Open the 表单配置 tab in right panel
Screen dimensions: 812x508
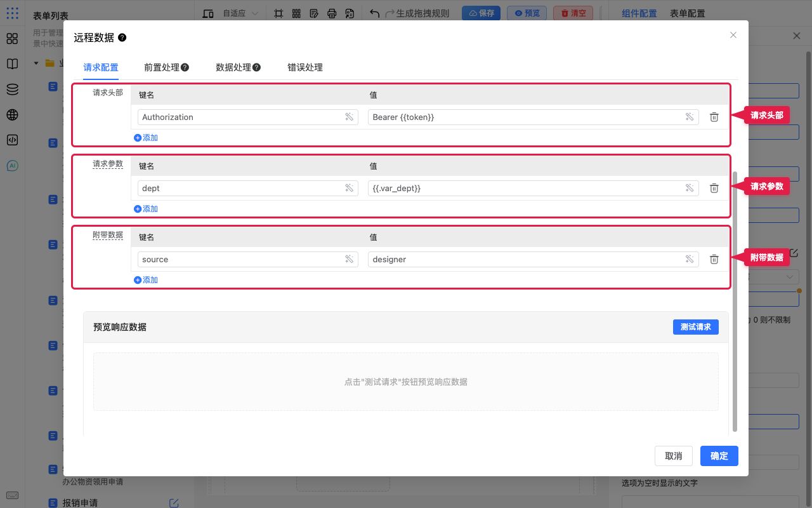pos(688,13)
